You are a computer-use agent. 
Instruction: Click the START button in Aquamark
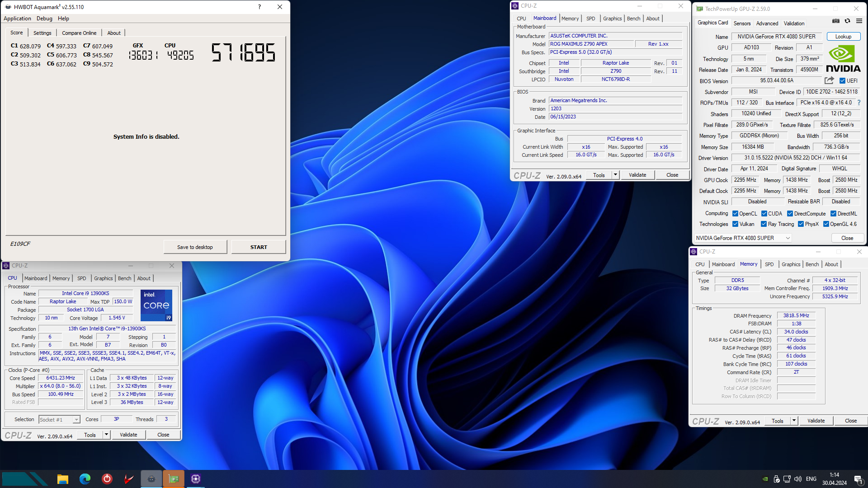[x=259, y=247]
